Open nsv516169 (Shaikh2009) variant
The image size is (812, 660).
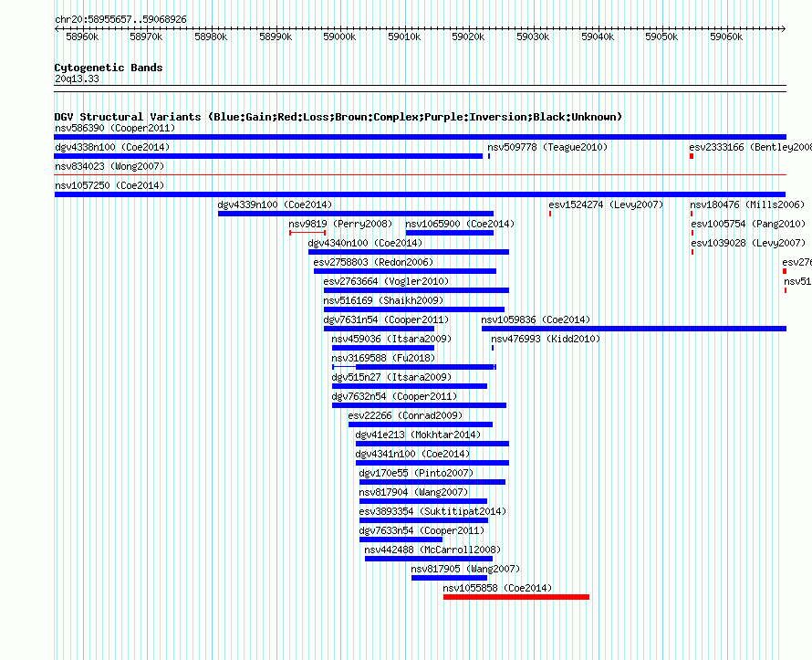coord(383,300)
